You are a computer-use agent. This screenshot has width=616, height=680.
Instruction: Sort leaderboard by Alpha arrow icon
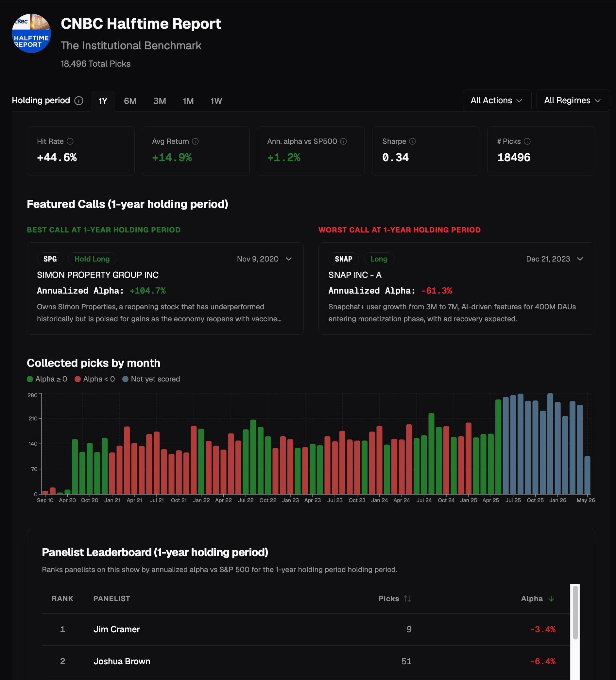coord(551,599)
